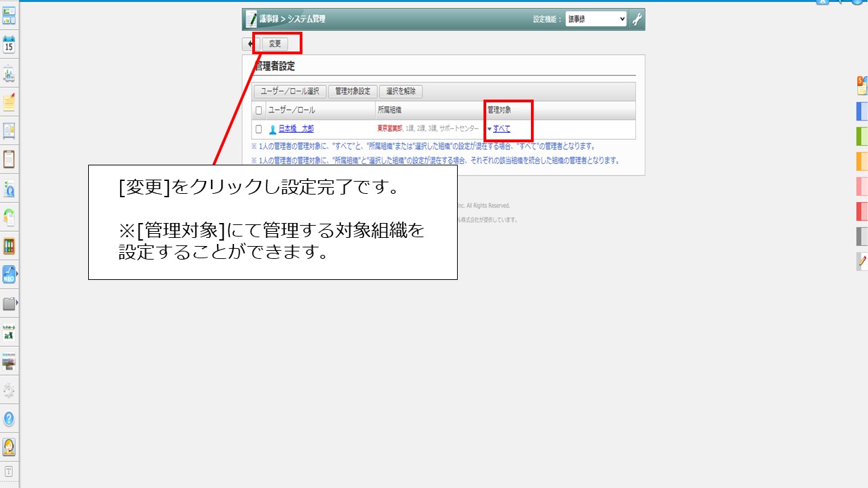Click the すべて link in 管理対象 column
The height and width of the screenshot is (488, 868).
coord(502,129)
